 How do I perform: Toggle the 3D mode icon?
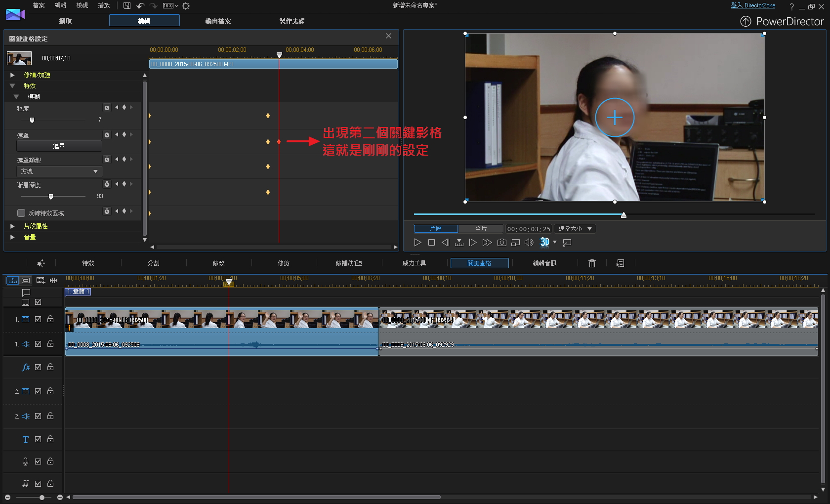click(544, 242)
